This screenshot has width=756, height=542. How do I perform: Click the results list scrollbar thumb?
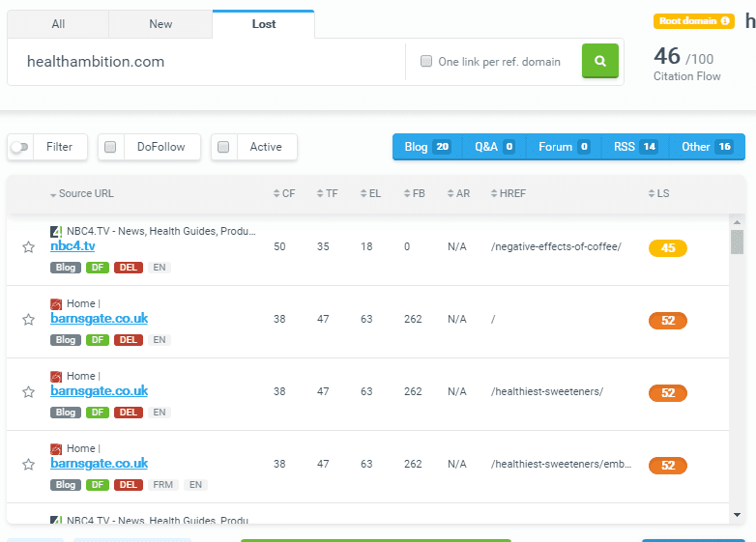[x=737, y=242]
